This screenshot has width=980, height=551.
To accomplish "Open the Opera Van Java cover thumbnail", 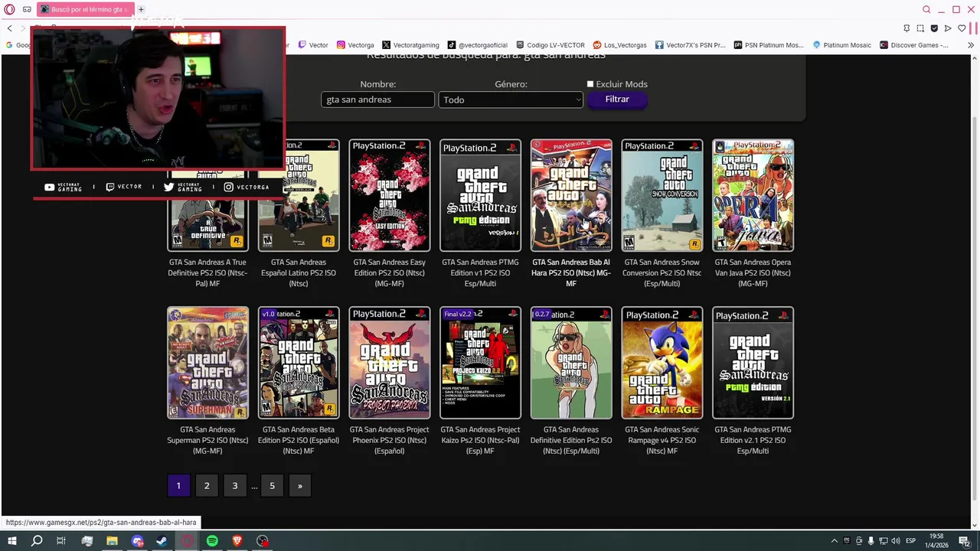I will (x=753, y=195).
